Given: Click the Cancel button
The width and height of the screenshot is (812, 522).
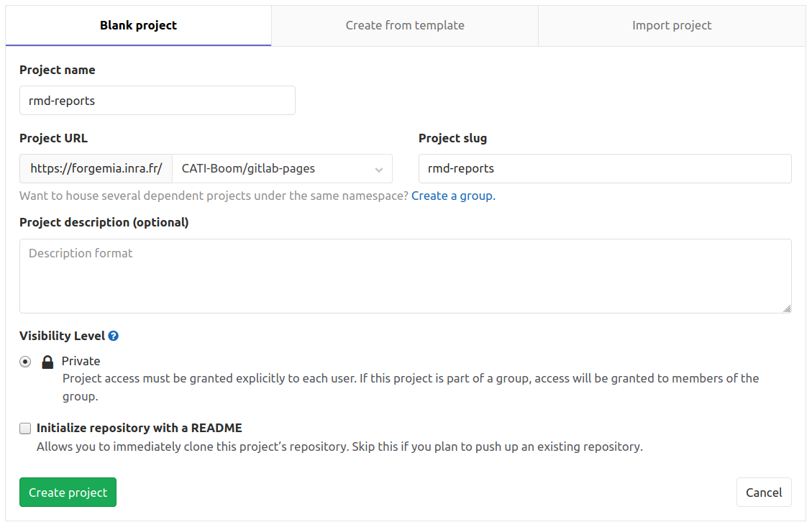Looking at the screenshot, I should 763,493.
